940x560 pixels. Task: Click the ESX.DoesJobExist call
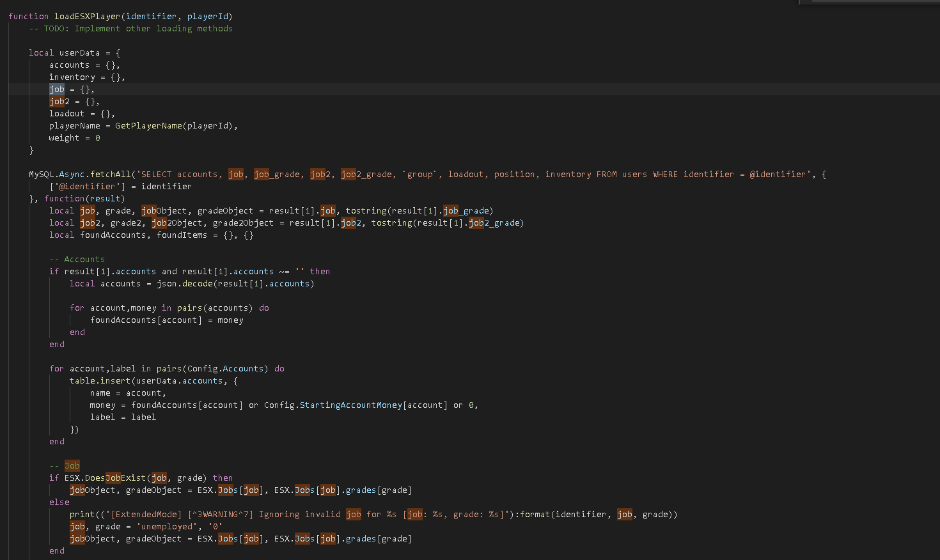[105, 478]
